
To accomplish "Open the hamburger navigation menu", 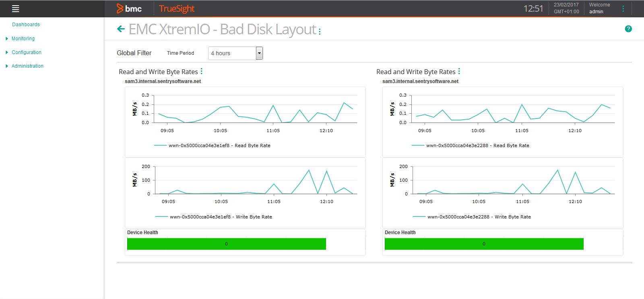I will tap(16, 8).
